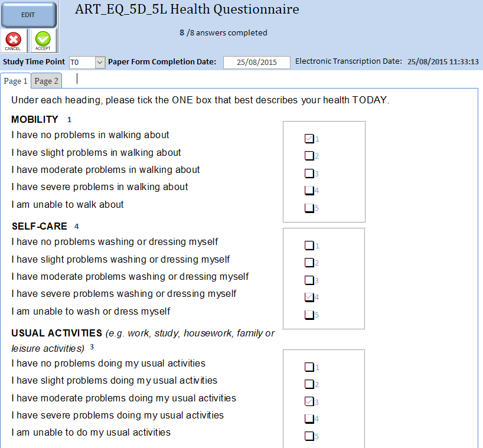Check Mobility box 3 for moderate problems
483x448 pixels.
click(x=309, y=174)
